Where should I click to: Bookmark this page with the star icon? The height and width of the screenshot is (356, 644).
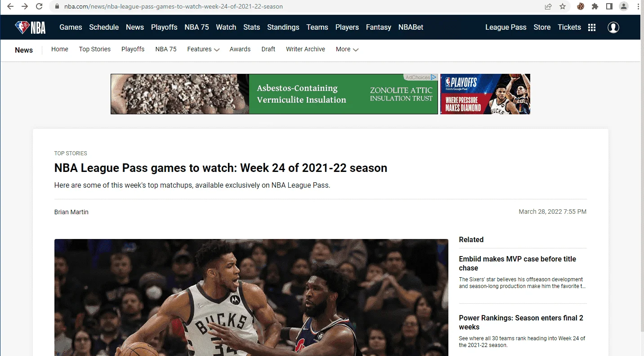[x=563, y=6]
